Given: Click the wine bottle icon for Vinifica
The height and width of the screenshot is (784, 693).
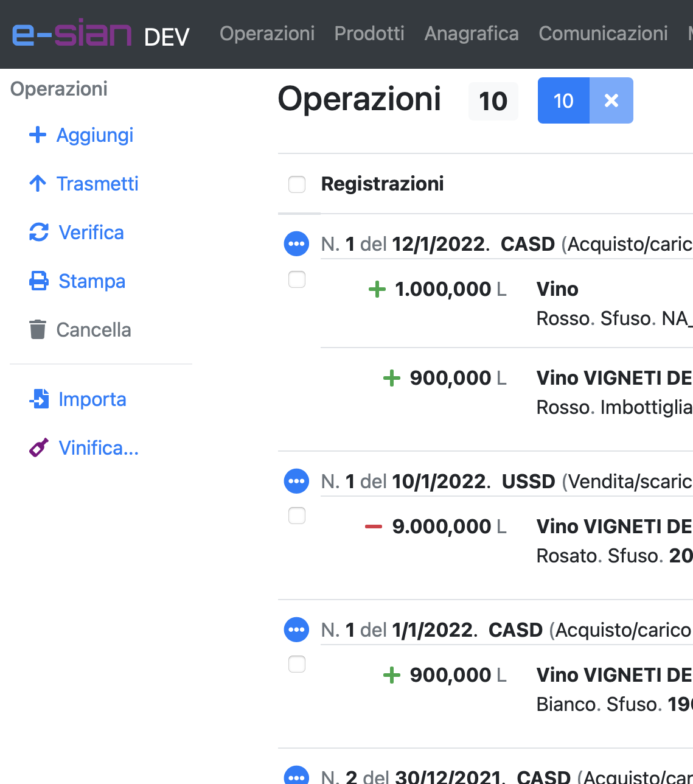Looking at the screenshot, I should 39,448.
